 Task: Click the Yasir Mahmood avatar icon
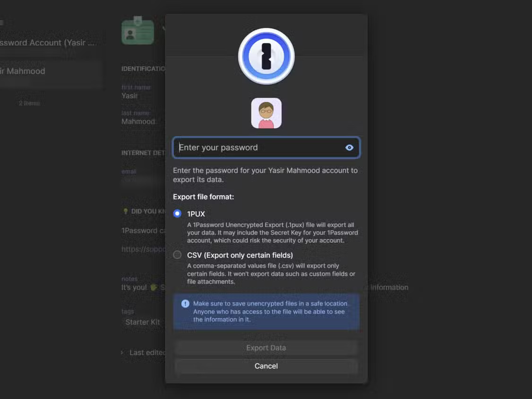click(266, 113)
